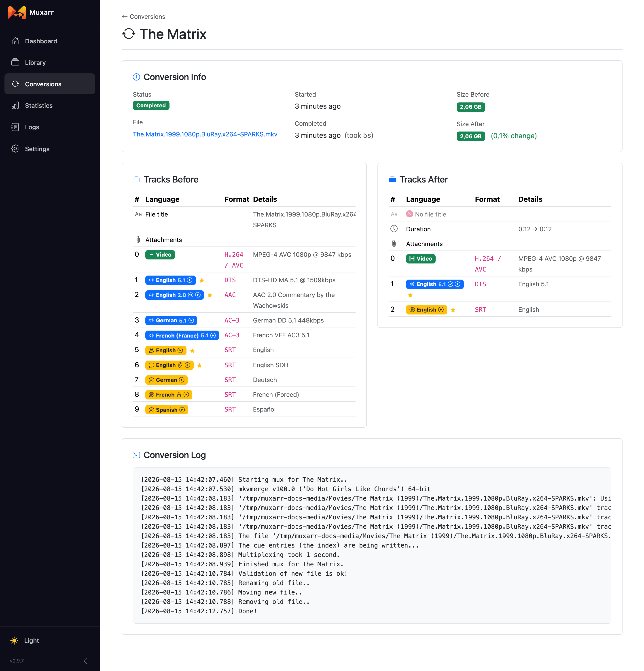Click the star on track 5 English subtitle
Viewport: 644px width, 671px height.
(192, 350)
